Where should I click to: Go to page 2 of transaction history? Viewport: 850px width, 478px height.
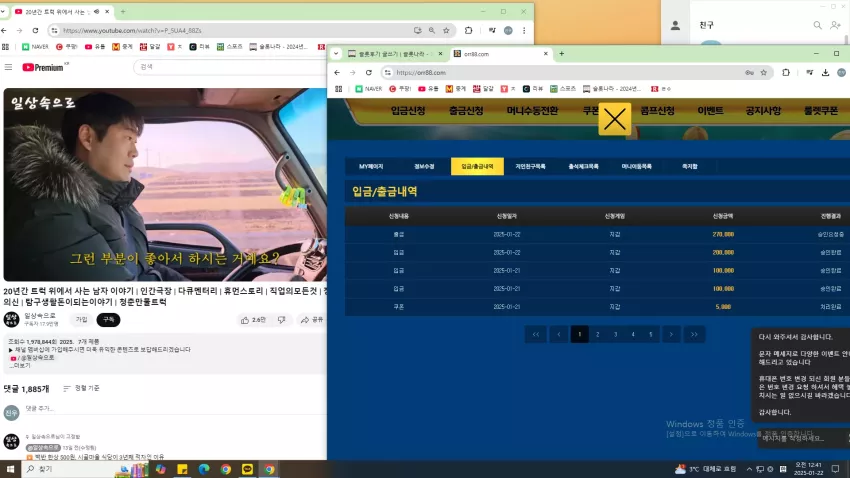coord(597,334)
